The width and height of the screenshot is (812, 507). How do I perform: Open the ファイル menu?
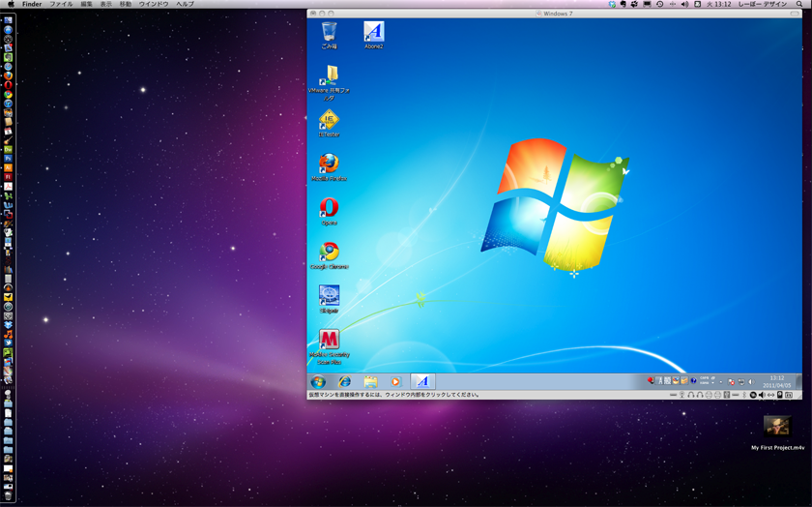tap(61, 4)
